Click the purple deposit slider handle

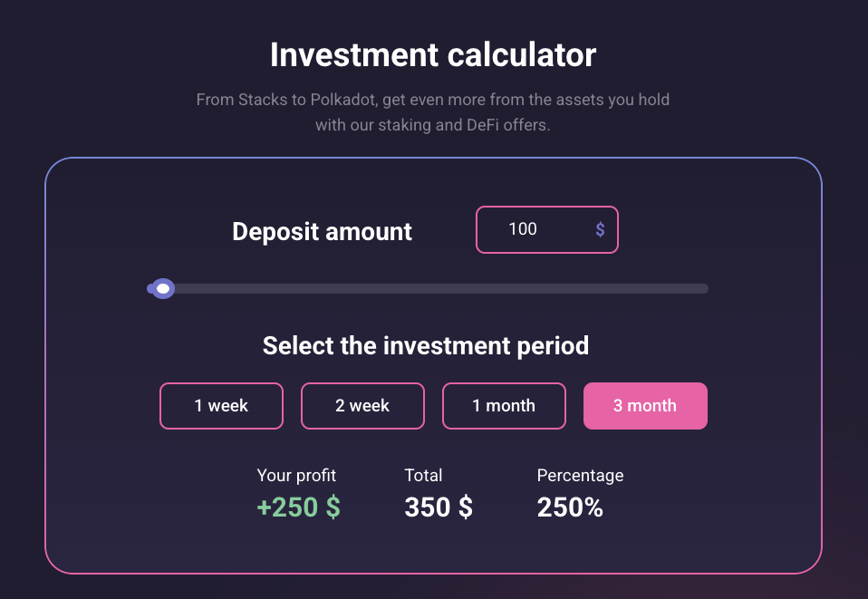[162, 289]
